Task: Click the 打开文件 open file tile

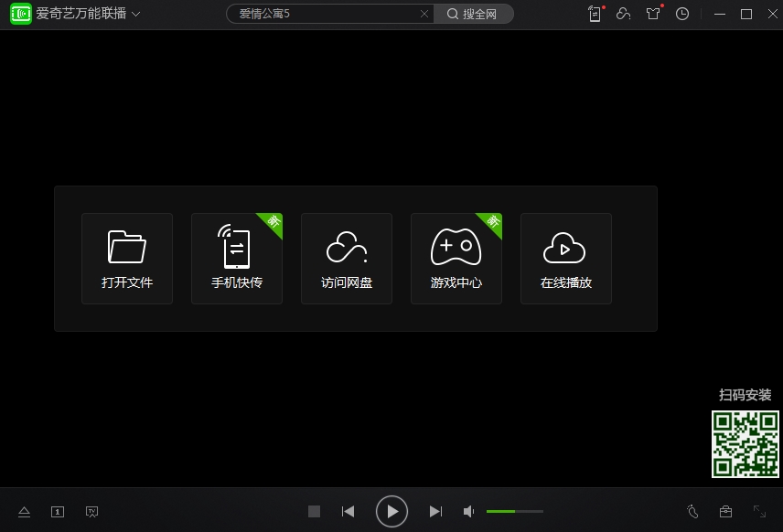Action: tap(127, 259)
